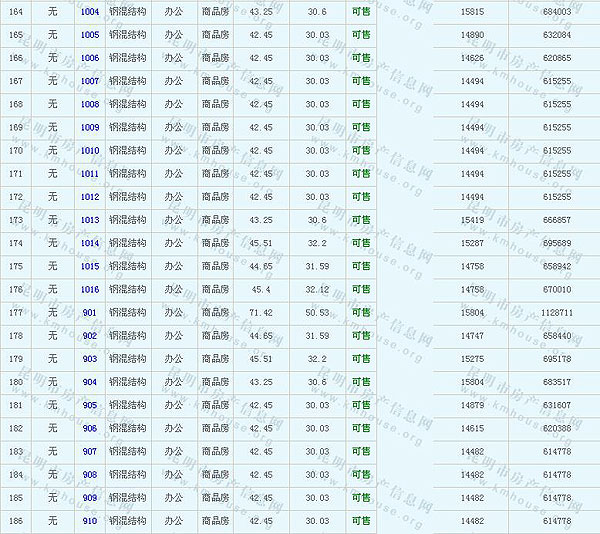This screenshot has width=600, height=534.
Task: Select area value 71.42 cell
Action: (x=260, y=313)
